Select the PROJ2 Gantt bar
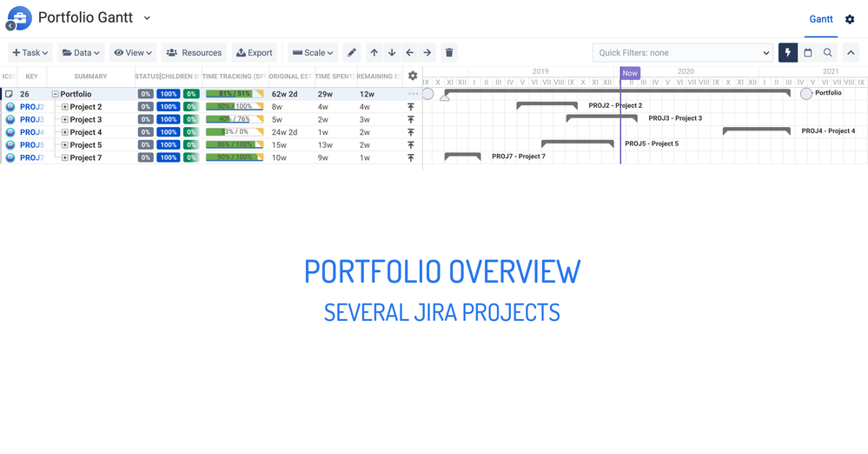The height and width of the screenshot is (454, 868). click(x=547, y=105)
